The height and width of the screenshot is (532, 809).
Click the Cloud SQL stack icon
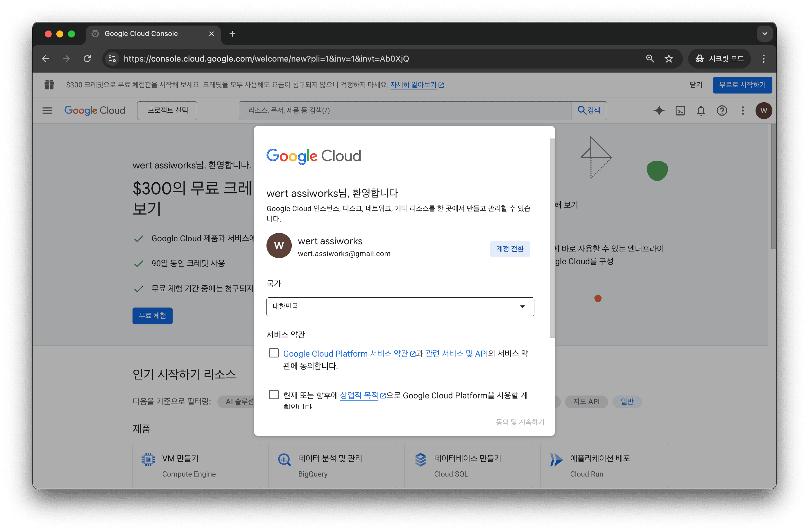pos(420,459)
